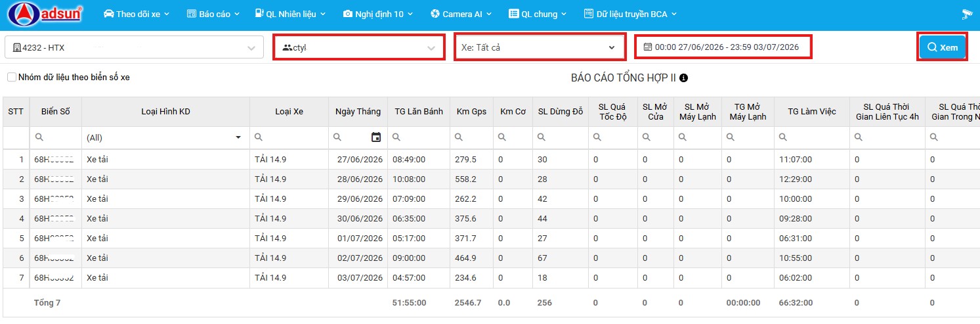The width and height of the screenshot is (980, 324).
Task: Click the Km Cơ filter search icon
Action: click(503, 137)
